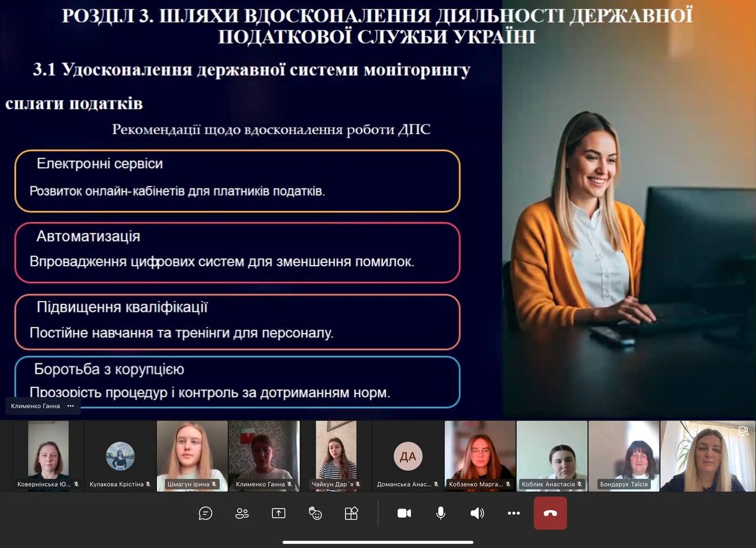
Task: Select Чайкун Дар'я's video tile
Action: [x=336, y=455]
